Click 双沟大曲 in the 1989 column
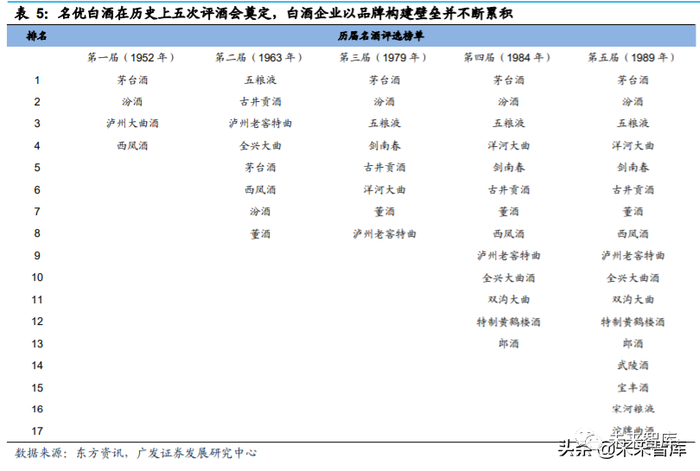Screen dimensions: 700x471 pos(633,300)
